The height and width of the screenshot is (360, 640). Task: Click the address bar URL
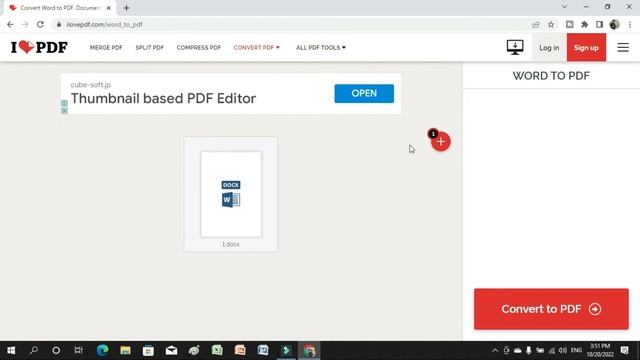pyautogui.click(x=104, y=24)
